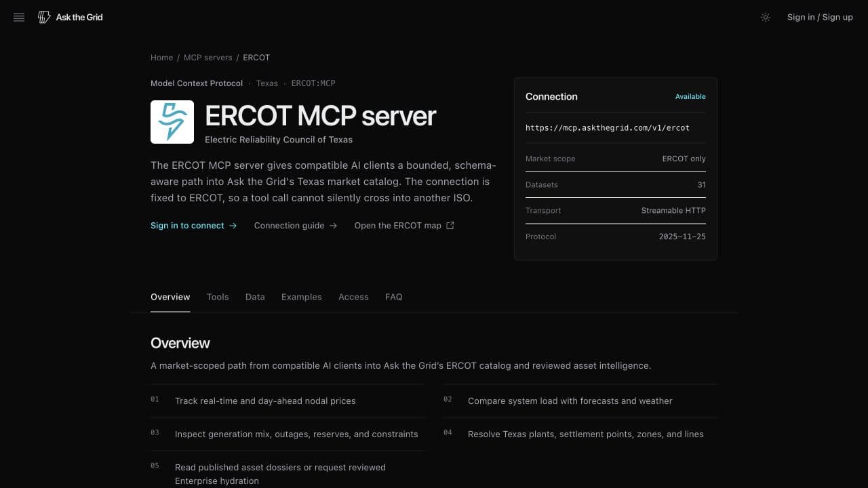Click item 05 Read published asset dossiers
868x488 pixels.
tap(280, 474)
